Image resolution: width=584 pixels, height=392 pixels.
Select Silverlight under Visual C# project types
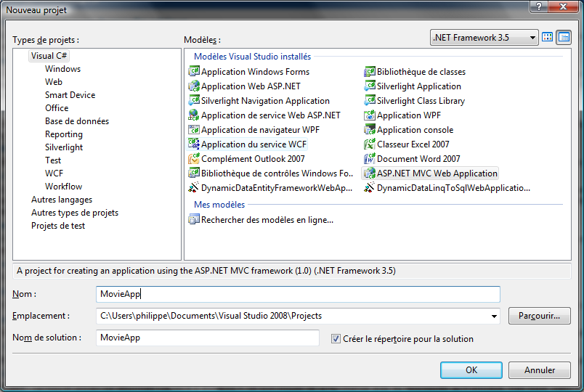(64, 147)
